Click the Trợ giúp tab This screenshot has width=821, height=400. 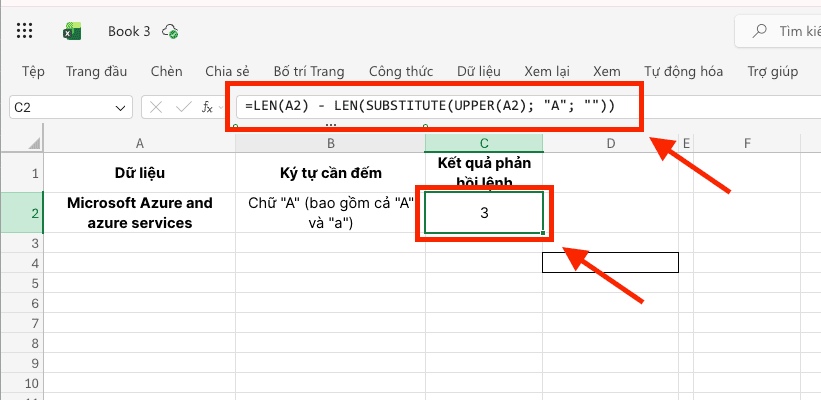coord(773,71)
